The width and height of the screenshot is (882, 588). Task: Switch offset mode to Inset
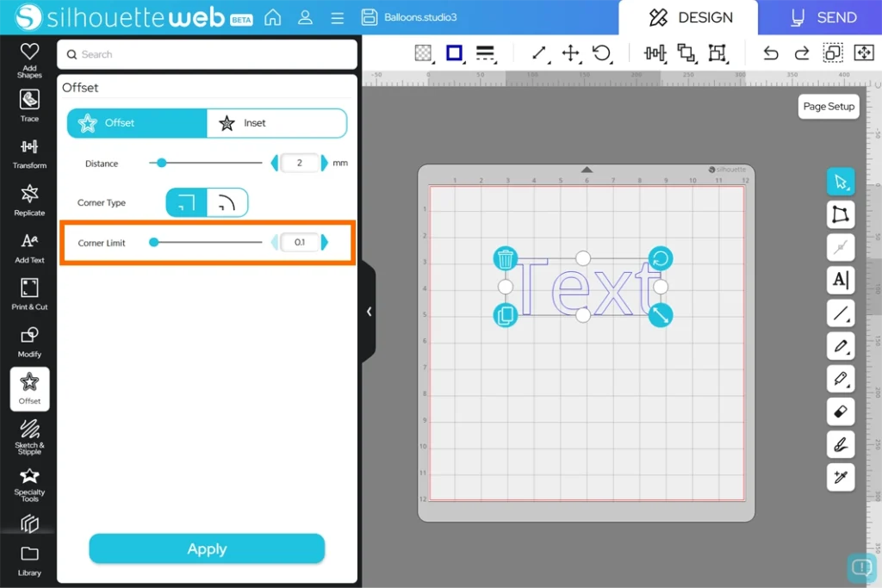(276, 123)
